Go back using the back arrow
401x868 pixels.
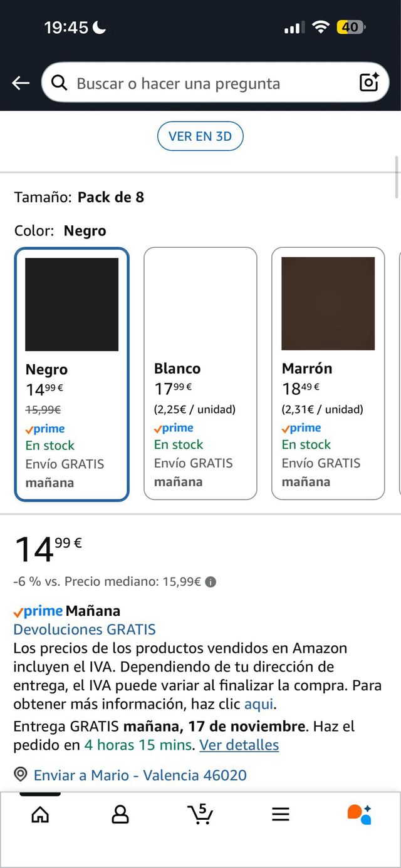(x=20, y=83)
